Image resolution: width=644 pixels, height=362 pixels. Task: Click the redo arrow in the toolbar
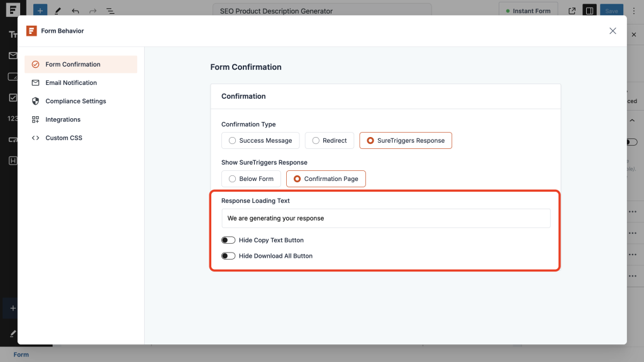(92, 10)
